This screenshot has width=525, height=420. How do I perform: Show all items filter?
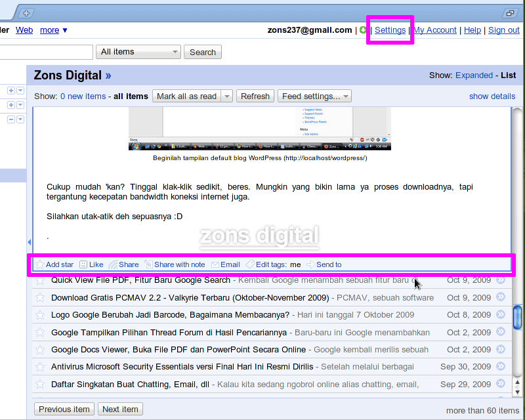(x=131, y=96)
